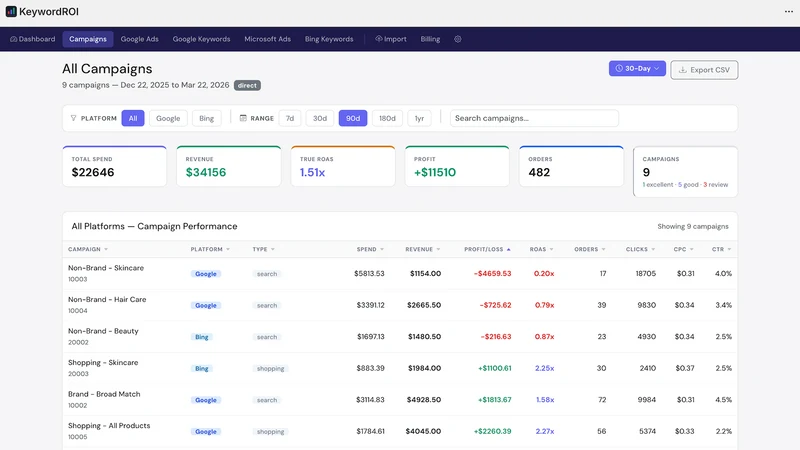
Task: Open the Non-Brand – Beauty campaign
Action: (103, 332)
